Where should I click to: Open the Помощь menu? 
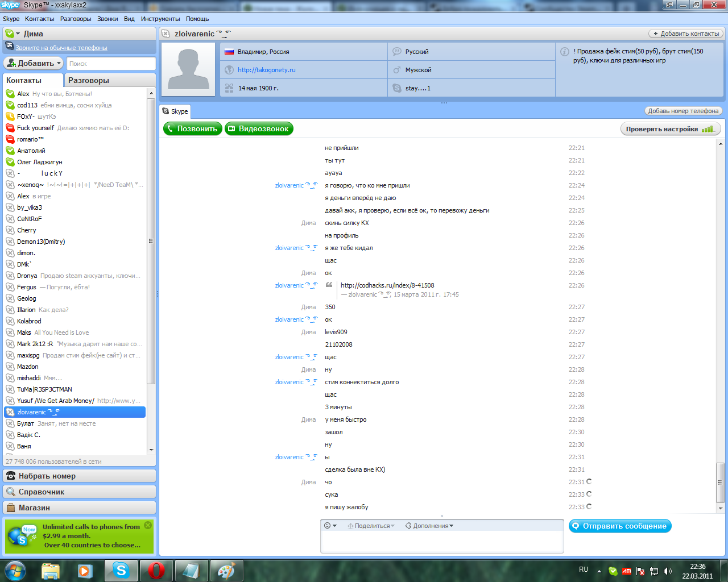point(197,19)
